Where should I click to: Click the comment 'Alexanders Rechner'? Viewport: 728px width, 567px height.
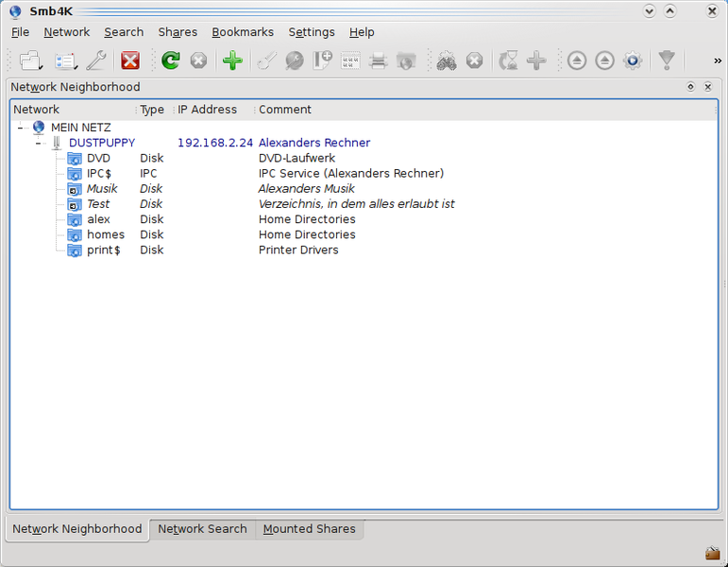point(314,143)
